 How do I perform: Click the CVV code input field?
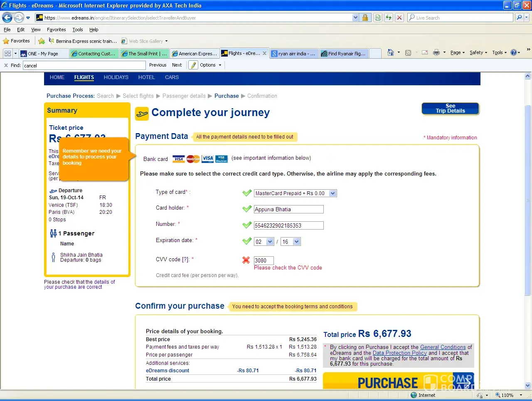click(264, 260)
